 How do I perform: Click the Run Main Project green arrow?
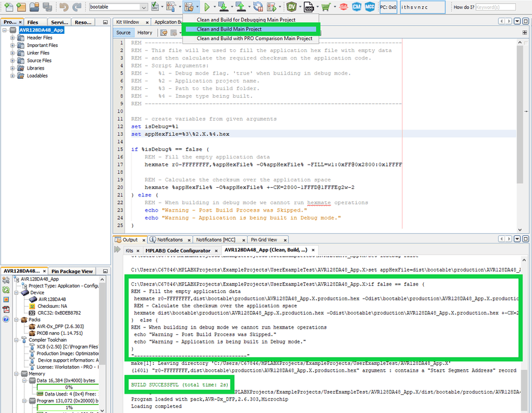(207, 7)
